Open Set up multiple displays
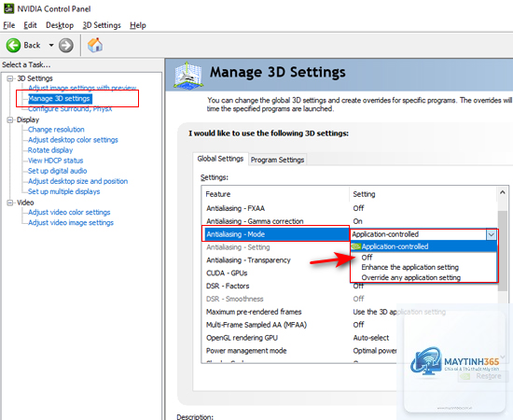 (x=63, y=191)
